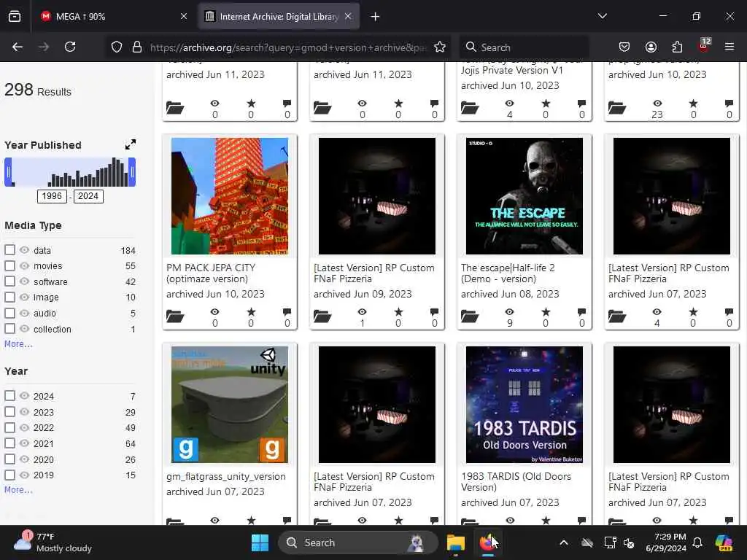Screen dimensions: 747x560
Task: Open the PM PACK JEPA CITY thumbnail
Action: pos(230,196)
